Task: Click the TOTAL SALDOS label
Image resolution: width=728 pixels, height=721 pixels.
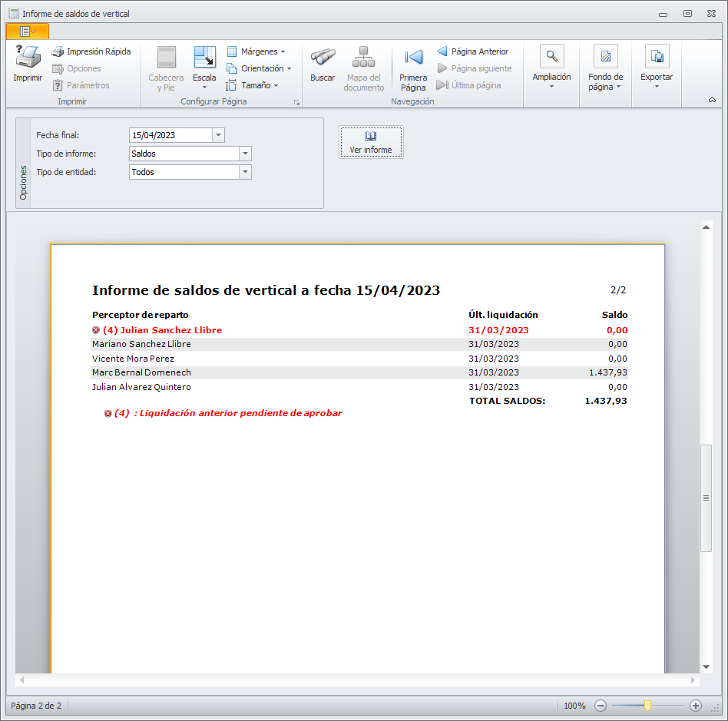Action: 507,401
